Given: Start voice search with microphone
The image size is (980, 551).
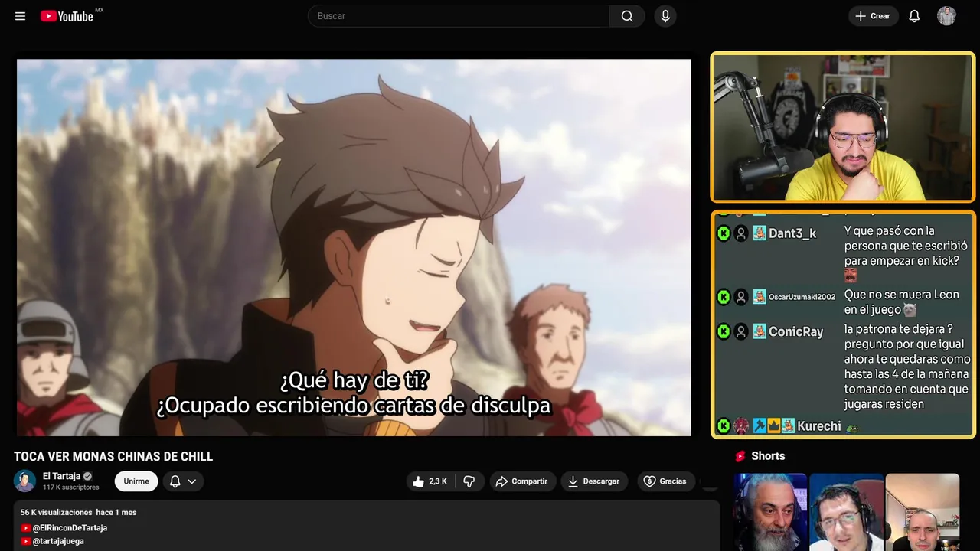Looking at the screenshot, I should (665, 16).
